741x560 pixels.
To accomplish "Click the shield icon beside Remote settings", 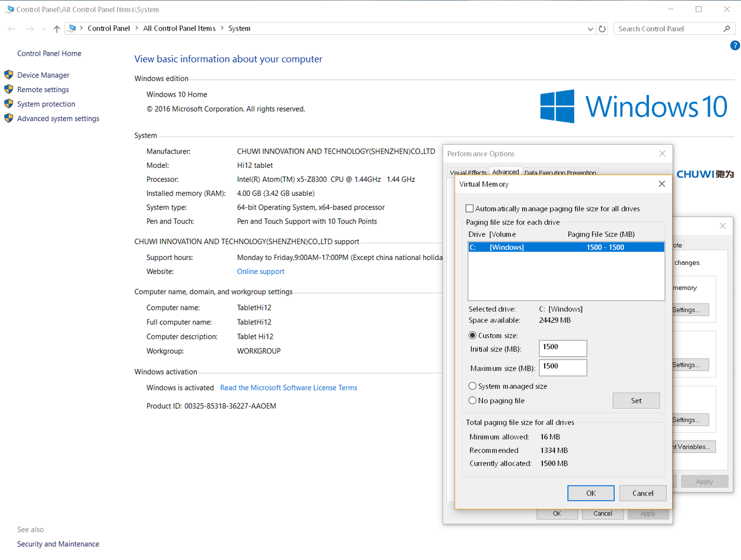I will pyautogui.click(x=9, y=89).
